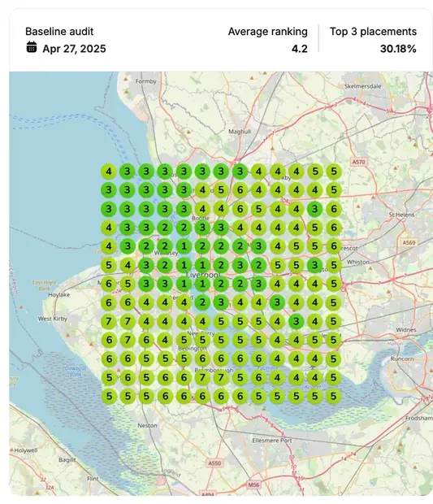
Task: Click the Maghull town label
Action: 240,132
